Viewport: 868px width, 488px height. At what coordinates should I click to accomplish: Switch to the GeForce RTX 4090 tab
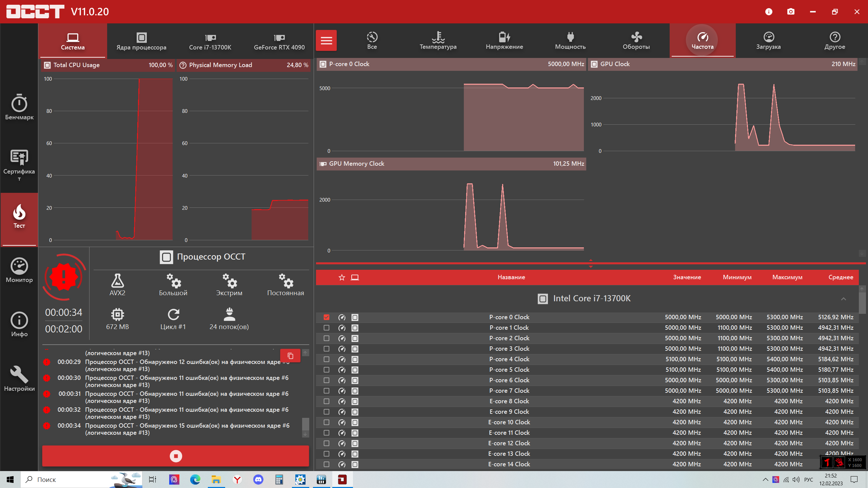click(279, 41)
